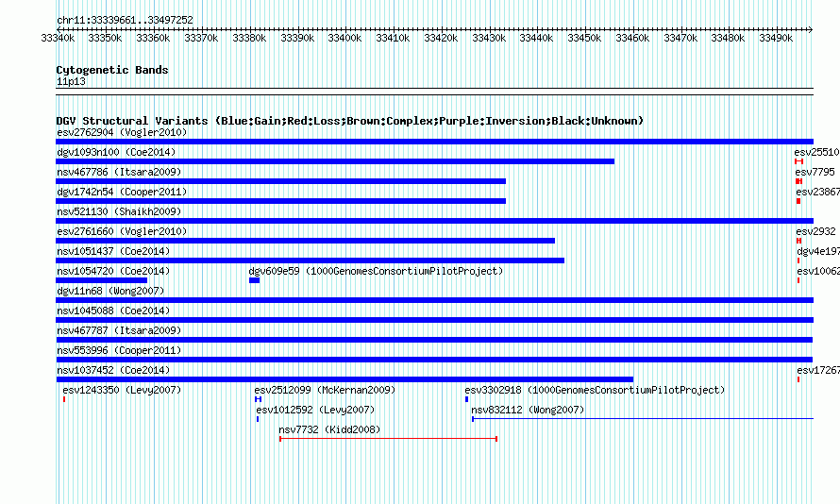This screenshot has height=504, width=840.
Task: Click the 33420k ruler label
Action: coord(441,38)
